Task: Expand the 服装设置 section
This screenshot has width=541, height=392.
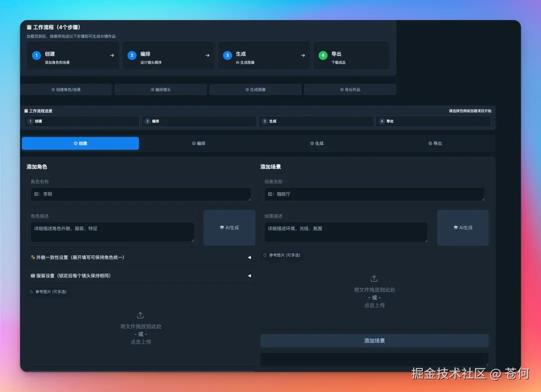Action: (x=141, y=276)
